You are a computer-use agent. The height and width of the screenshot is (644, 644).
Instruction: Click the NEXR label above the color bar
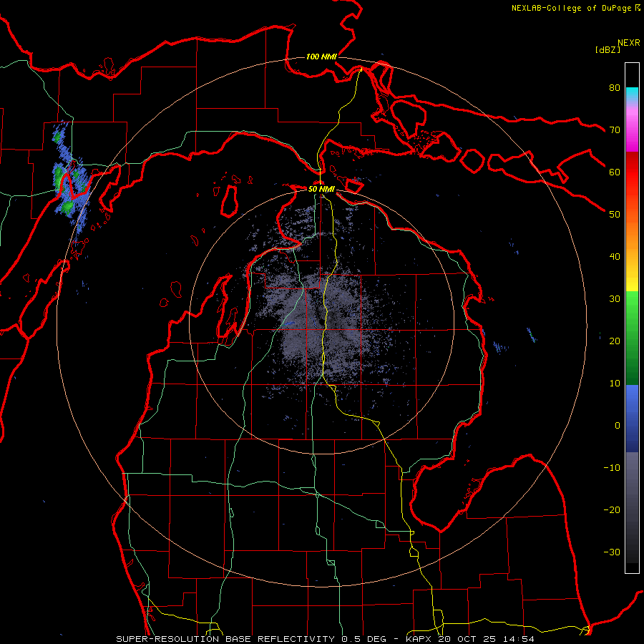point(629,43)
